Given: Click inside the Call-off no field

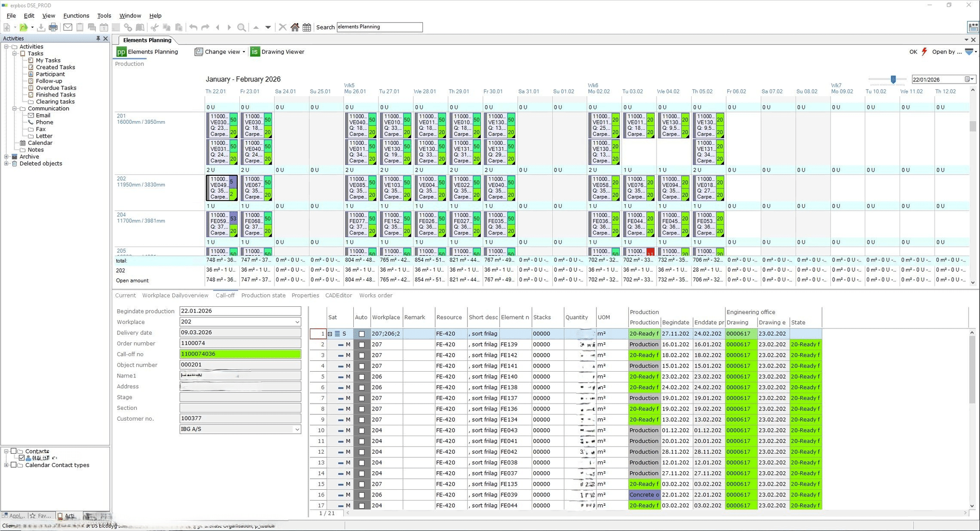Looking at the screenshot, I should [240, 354].
